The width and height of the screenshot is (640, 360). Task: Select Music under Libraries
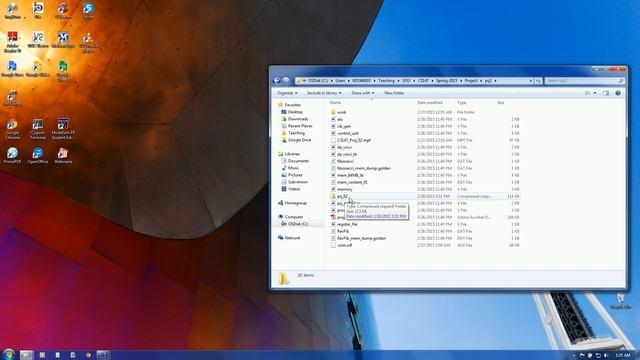click(293, 168)
